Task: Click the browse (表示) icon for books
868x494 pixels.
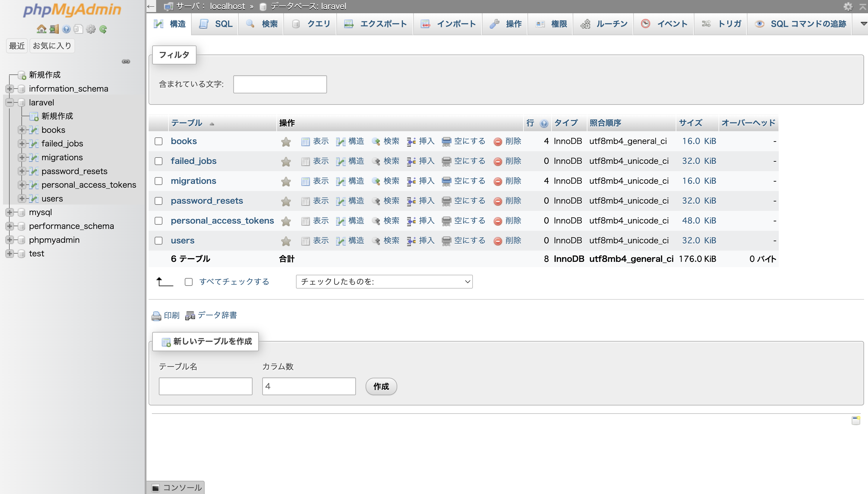Action: 306,142
